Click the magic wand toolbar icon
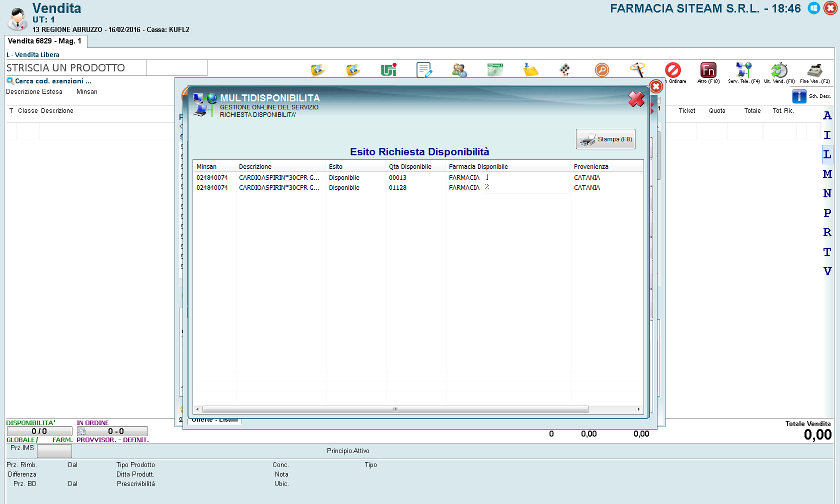This screenshot has width=840, height=504. (637, 69)
